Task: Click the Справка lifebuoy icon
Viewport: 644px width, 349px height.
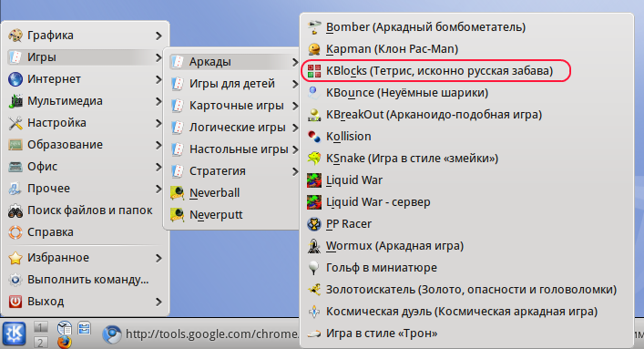Action: click(x=15, y=231)
